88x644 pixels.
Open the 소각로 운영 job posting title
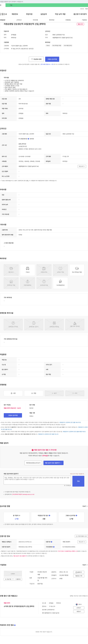click(19, 606)
